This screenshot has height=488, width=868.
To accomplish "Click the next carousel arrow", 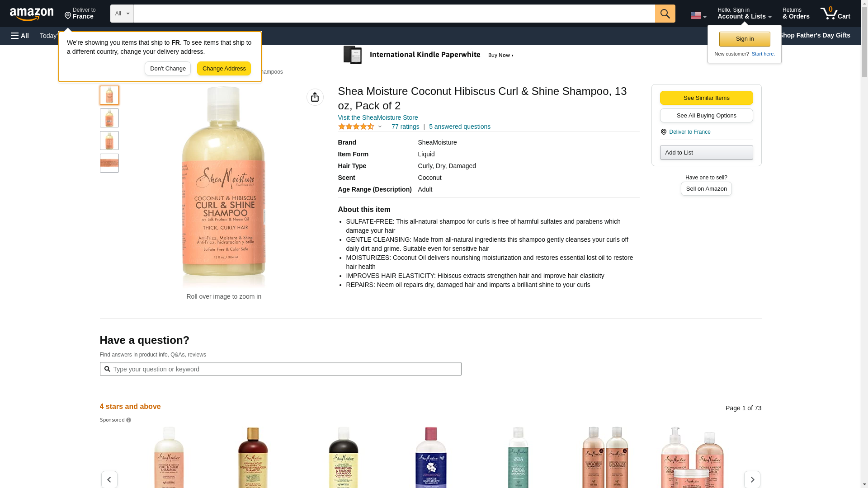I will coord(752,479).
